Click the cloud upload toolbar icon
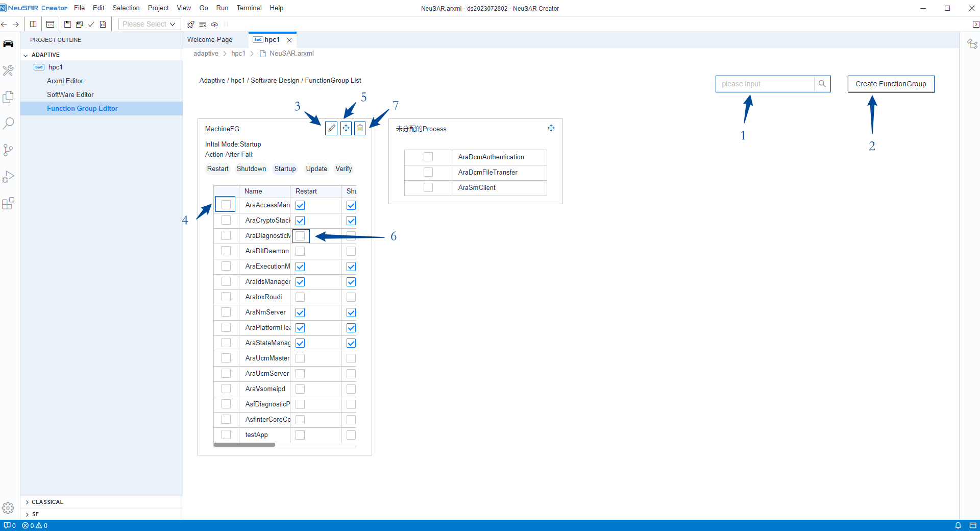Image resolution: width=980 pixels, height=531 pixels. point(214,24)
